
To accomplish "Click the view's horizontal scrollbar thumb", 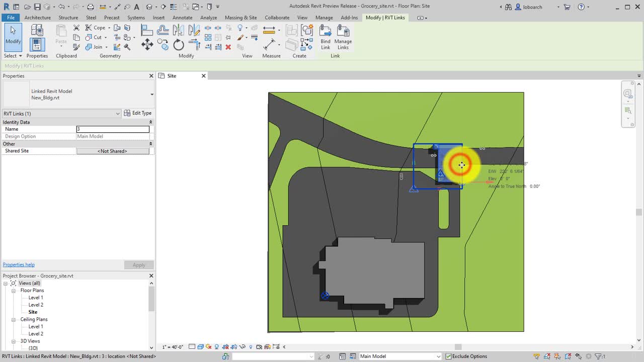I will point(458,347).
